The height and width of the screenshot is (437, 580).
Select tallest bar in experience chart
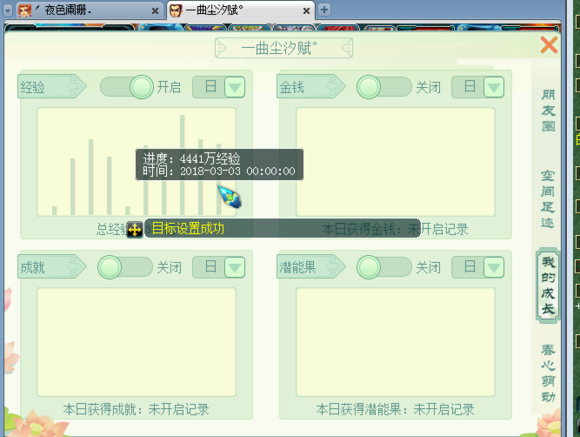pyautogui.click(x=182, y=165)
